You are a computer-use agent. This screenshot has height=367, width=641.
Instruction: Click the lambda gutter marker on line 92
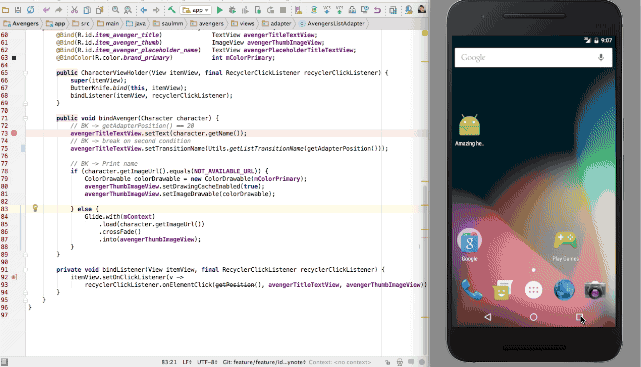pos(14,277)
